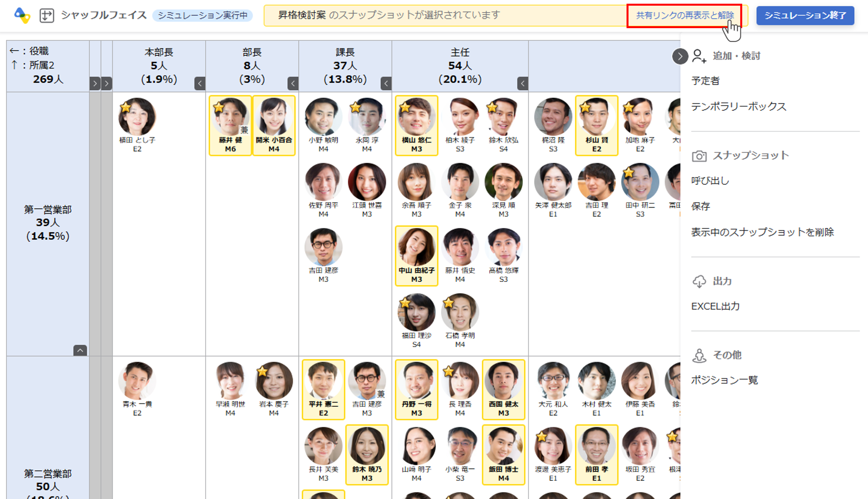Expand the first collapsed gray column
The width and height of the screenshot is (868, 499).
[x=95, y=83]
